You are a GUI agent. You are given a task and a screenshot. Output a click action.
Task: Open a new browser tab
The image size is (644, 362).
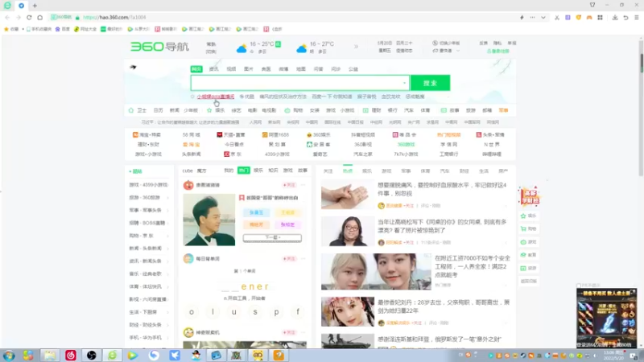click(x=35, y=6)
